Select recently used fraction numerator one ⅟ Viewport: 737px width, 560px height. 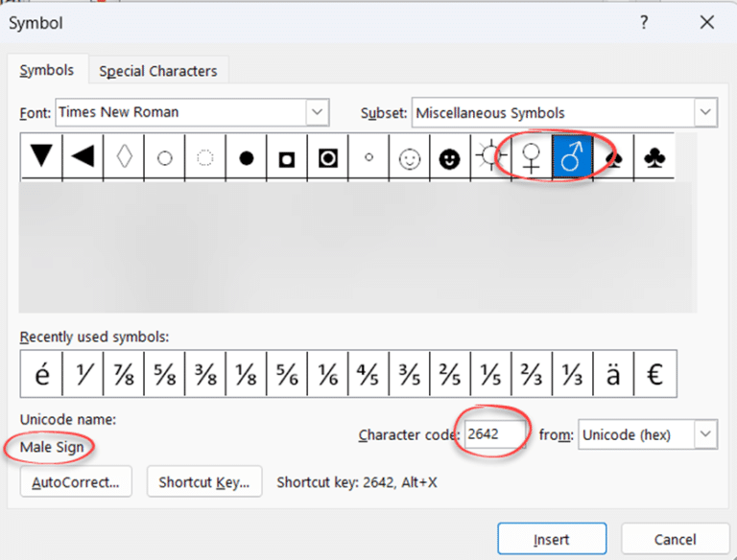[x=83, y=374]
